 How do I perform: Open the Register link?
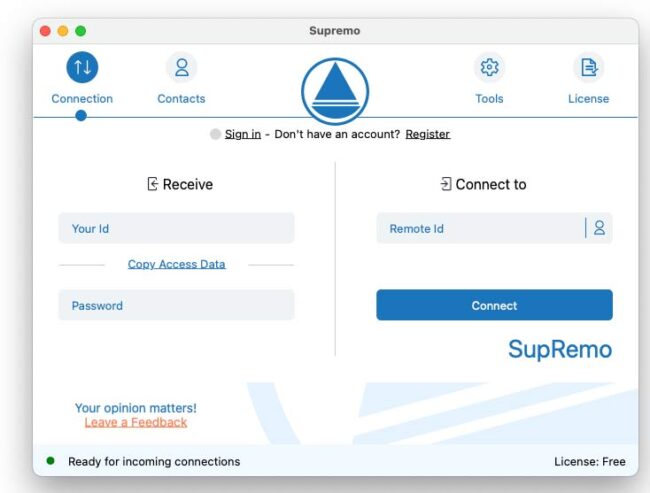427,134
